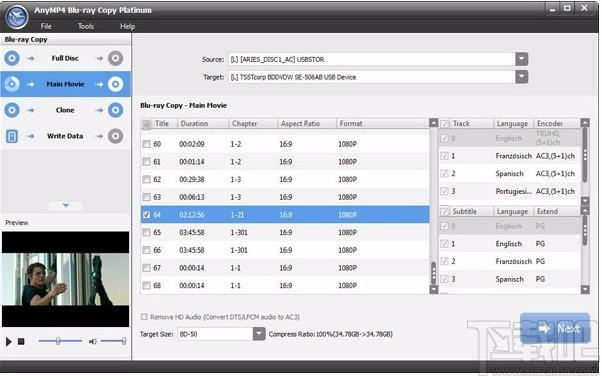The image size is (602, 376).
Task: Click the Clone target disc icon
Action: pyautogui.click(x=115, y=110)
